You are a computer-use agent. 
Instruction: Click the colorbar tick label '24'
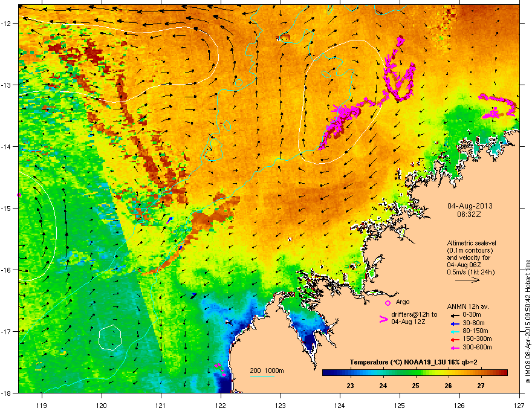coord(383,386)
